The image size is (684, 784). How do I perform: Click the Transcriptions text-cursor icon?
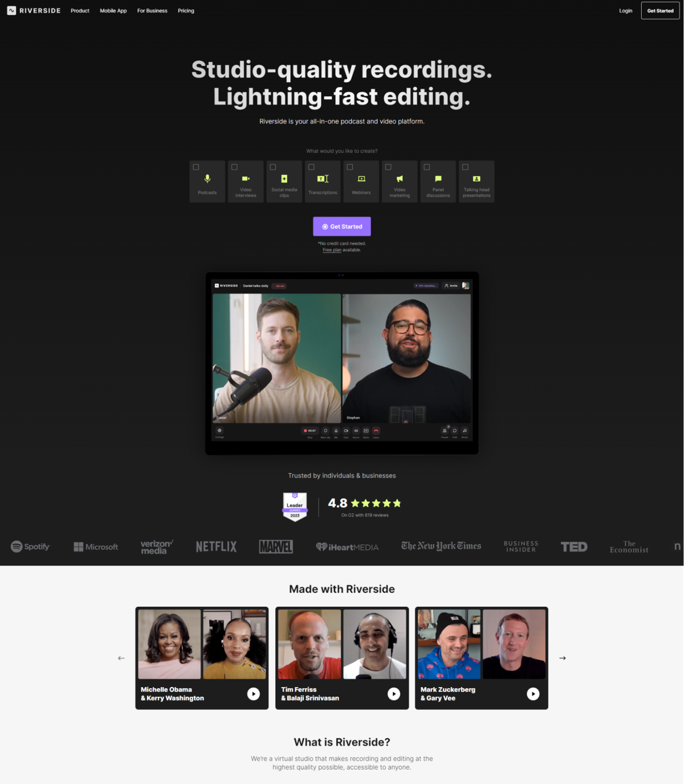(323, 179)
